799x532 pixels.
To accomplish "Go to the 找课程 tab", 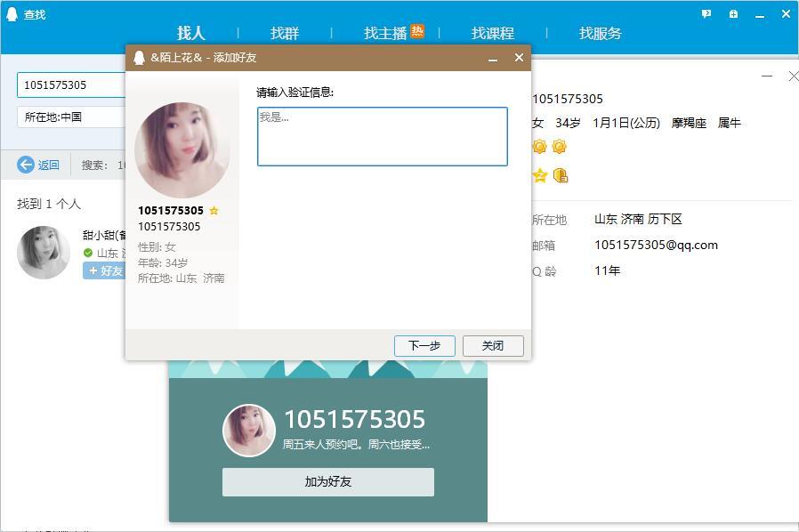I will (x=492, y=33).
